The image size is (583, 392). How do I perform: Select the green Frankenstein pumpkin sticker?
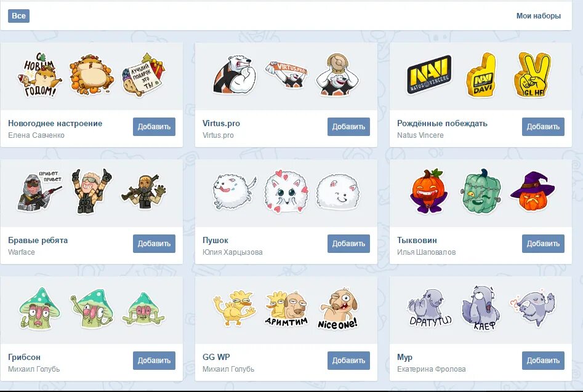pos(481,191)
